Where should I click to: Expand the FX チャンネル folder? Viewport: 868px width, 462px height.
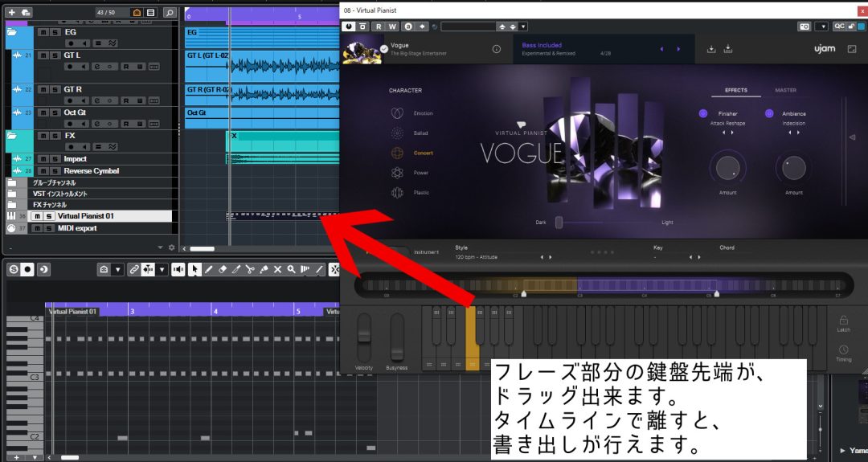click(11, 205)
